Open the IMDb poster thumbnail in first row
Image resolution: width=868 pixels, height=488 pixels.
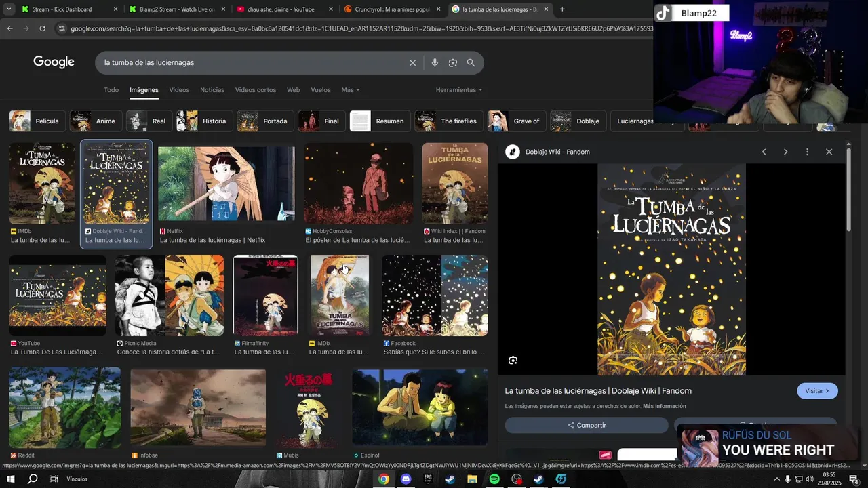(x=42, y=184)
